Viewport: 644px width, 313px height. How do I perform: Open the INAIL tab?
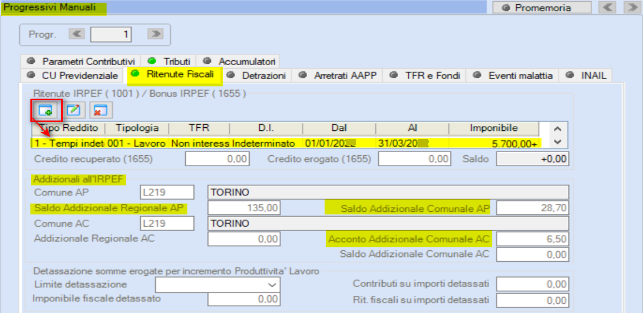coord(586,75)
